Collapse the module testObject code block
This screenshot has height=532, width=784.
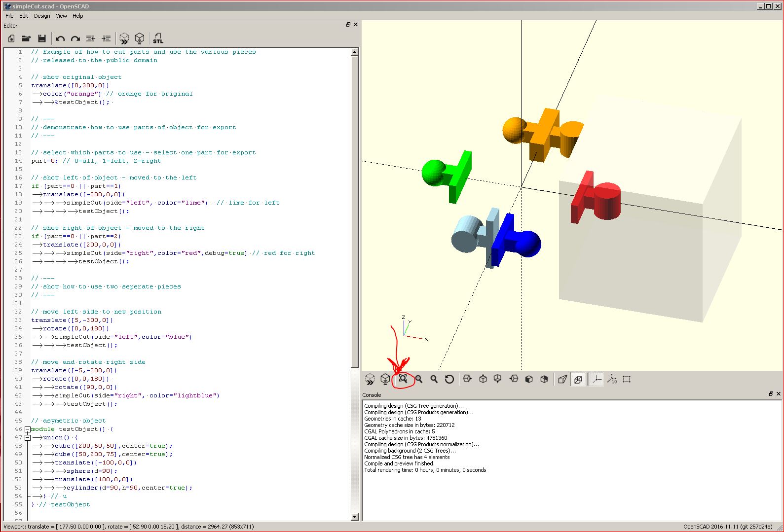[x=28, y=429]
